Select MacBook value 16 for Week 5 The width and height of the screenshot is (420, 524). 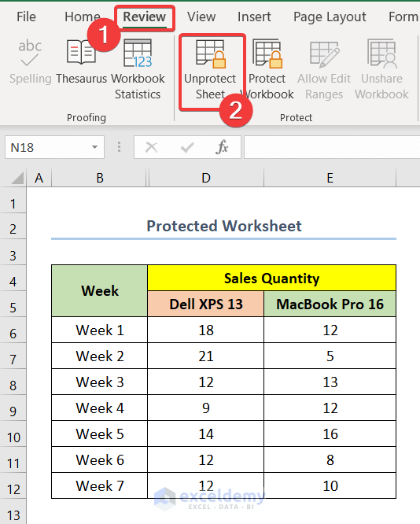point(330,434)
